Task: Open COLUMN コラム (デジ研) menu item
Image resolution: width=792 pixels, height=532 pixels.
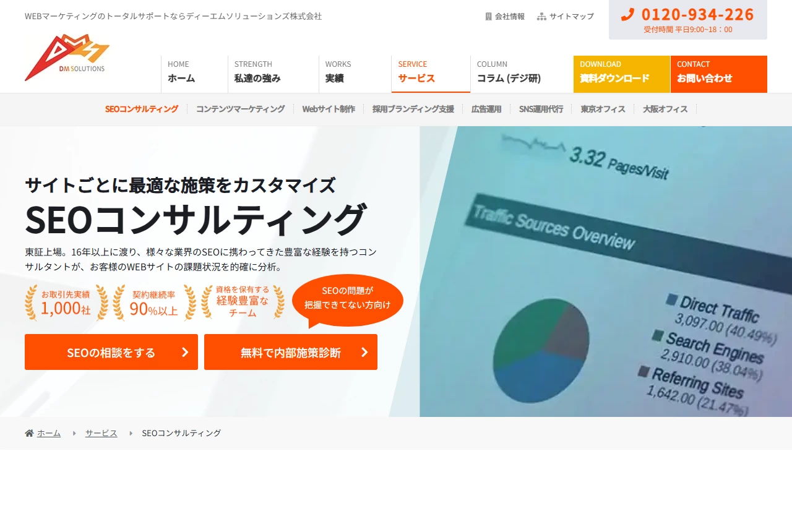Action: tap(522, 74)
